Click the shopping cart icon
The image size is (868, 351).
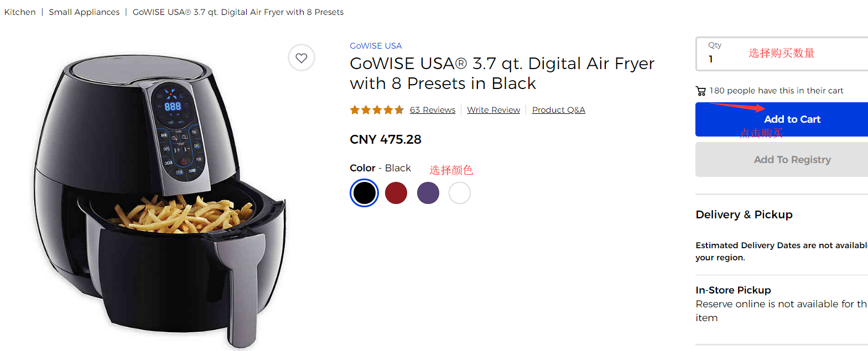[x=701, y=91]
